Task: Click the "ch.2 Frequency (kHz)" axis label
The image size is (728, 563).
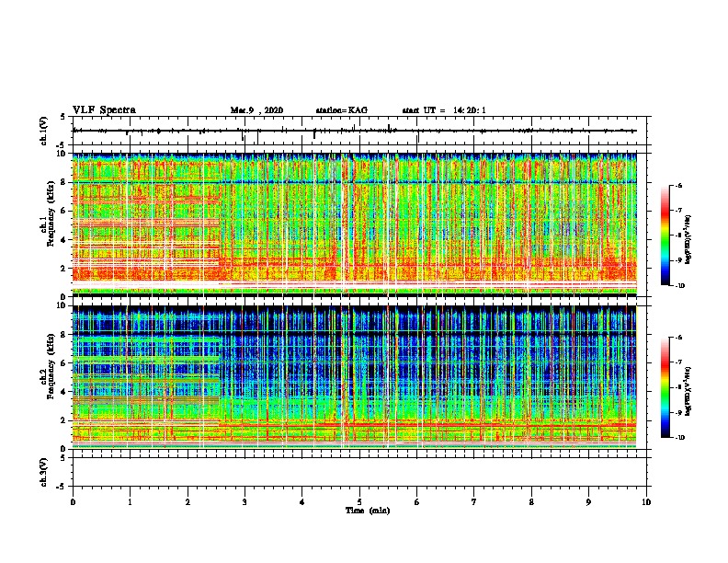Action: pos(48,366)
